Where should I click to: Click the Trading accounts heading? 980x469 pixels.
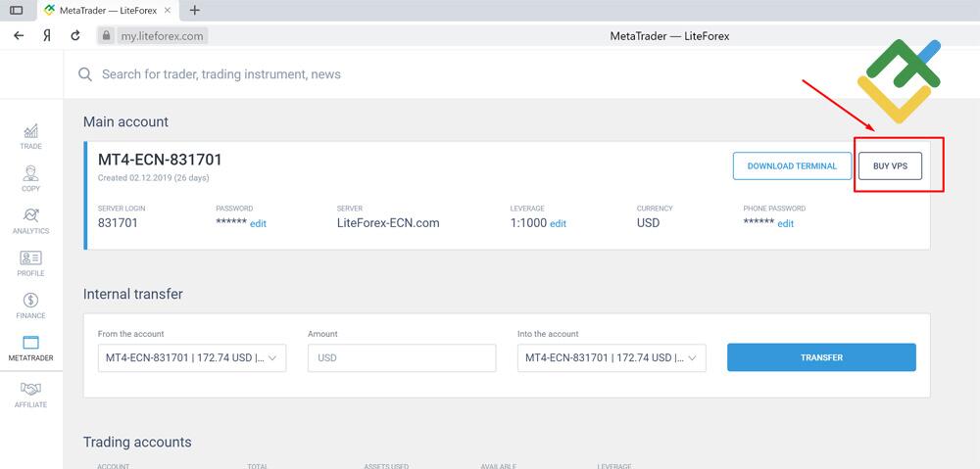tap(137, 443)
